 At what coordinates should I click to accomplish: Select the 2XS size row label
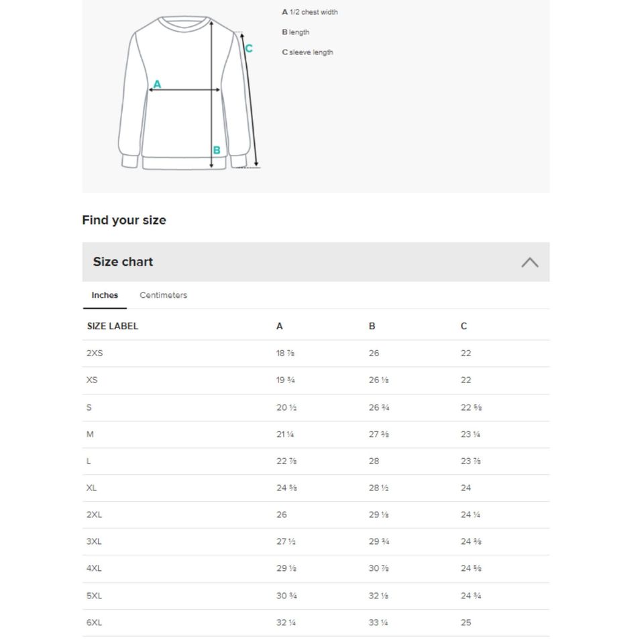click(x=95, y=354)
